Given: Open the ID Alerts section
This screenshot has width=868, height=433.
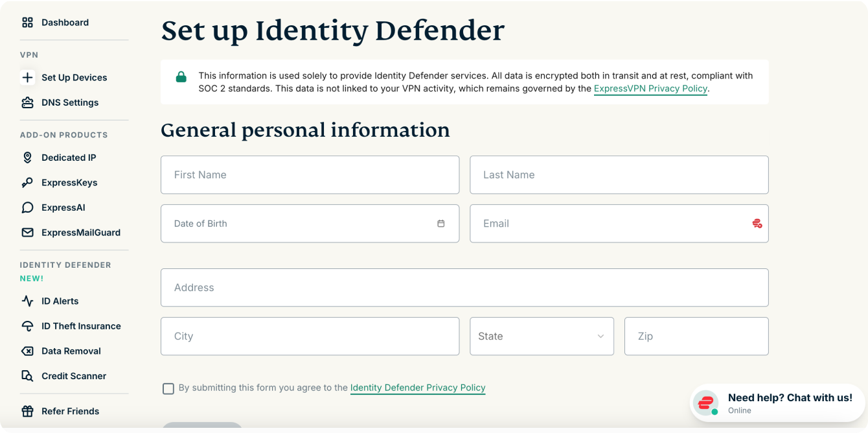Looking at the screenshot, I should tap(60, 301).
